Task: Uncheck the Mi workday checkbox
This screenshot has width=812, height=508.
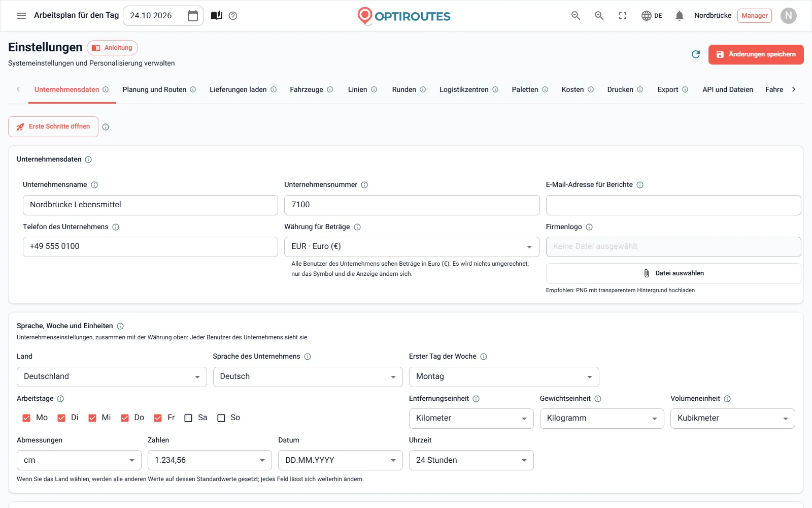Action: [92, 418]
